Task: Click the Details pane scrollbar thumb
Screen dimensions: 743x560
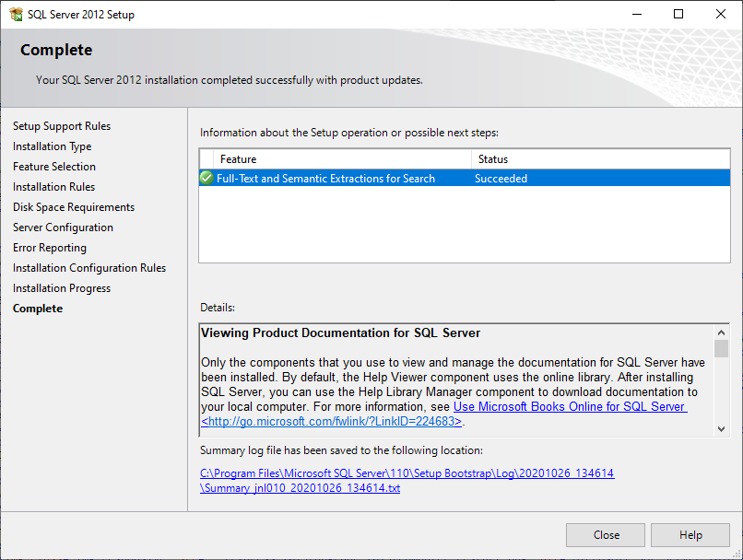Action: 721,349
